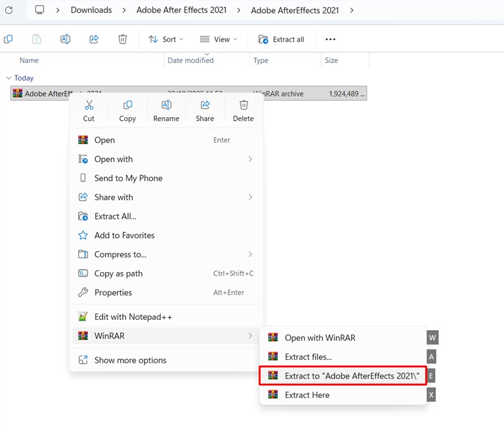This screenshot has height=427, width=504.
Task: Click the refresh icon in address bar
Action: pyautogui.click(x=9, y=10)
